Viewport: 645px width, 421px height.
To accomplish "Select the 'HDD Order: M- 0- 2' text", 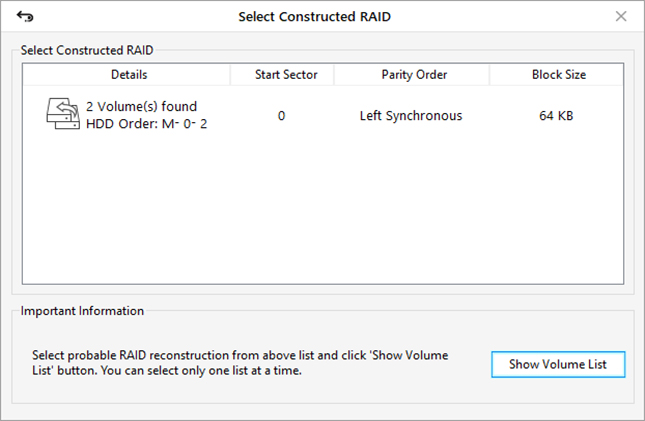I will [146, 124].
